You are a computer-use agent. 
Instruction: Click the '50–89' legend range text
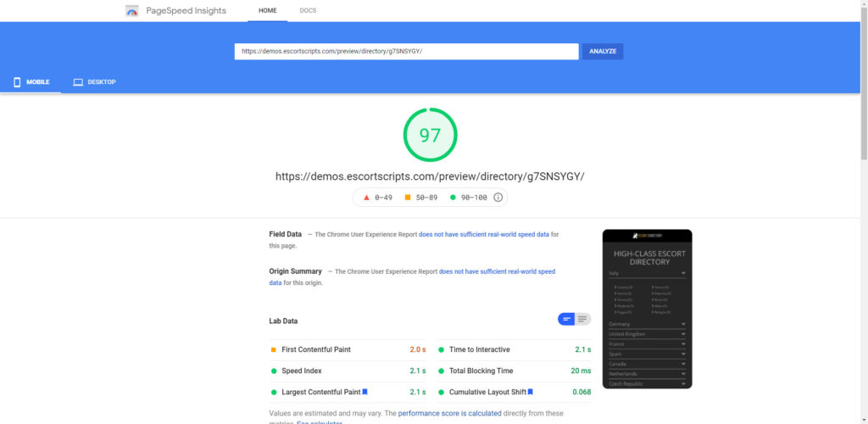coord(427,198)
